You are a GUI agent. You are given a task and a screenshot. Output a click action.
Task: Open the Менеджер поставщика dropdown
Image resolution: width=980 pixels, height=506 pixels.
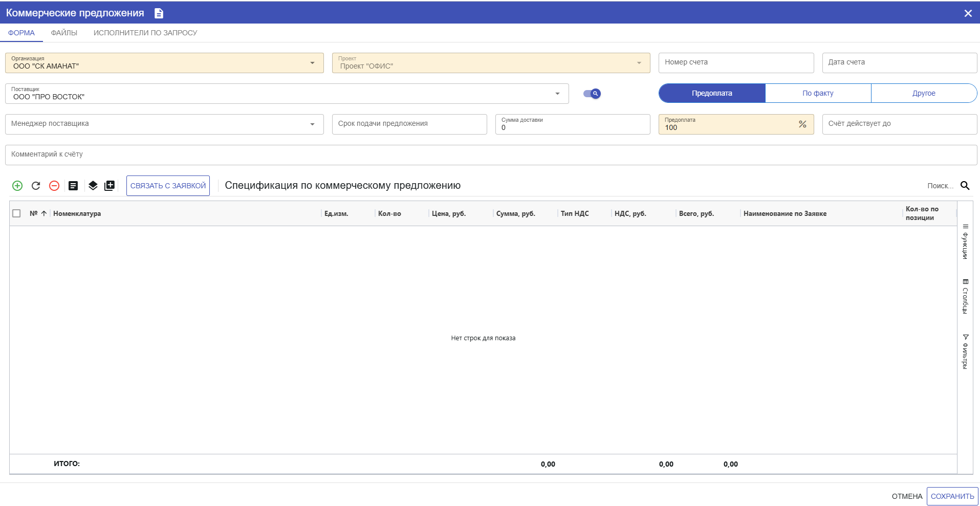(312, 124)
